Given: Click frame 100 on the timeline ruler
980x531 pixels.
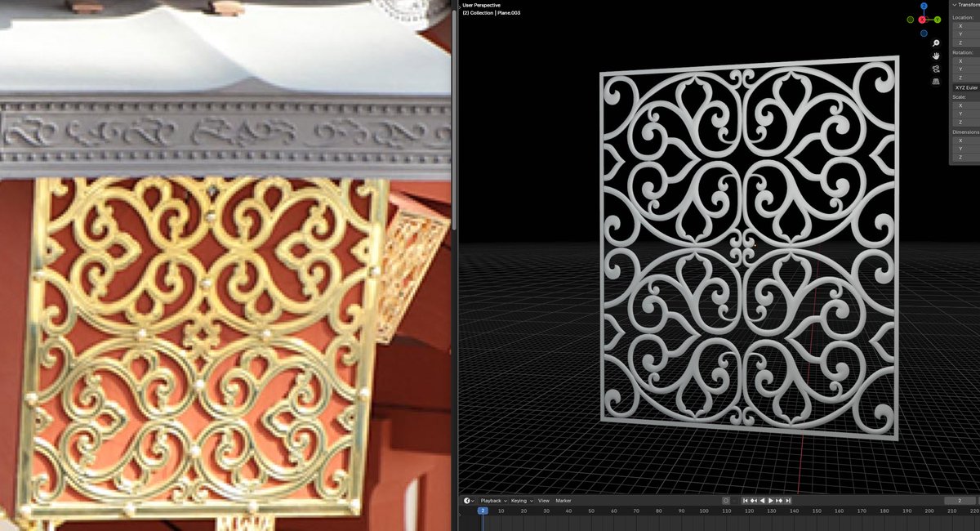Looking at the screenshot, I should (704, 511).
